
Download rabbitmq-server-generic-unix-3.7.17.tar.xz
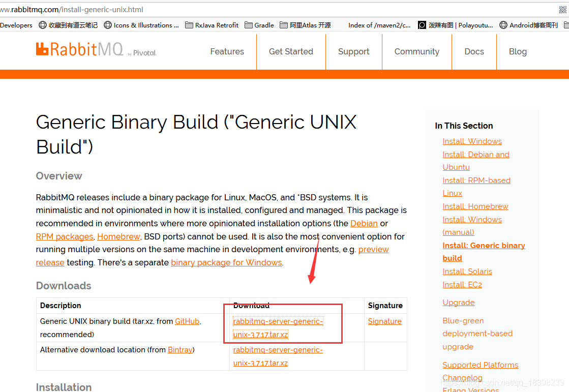(278, 327)
